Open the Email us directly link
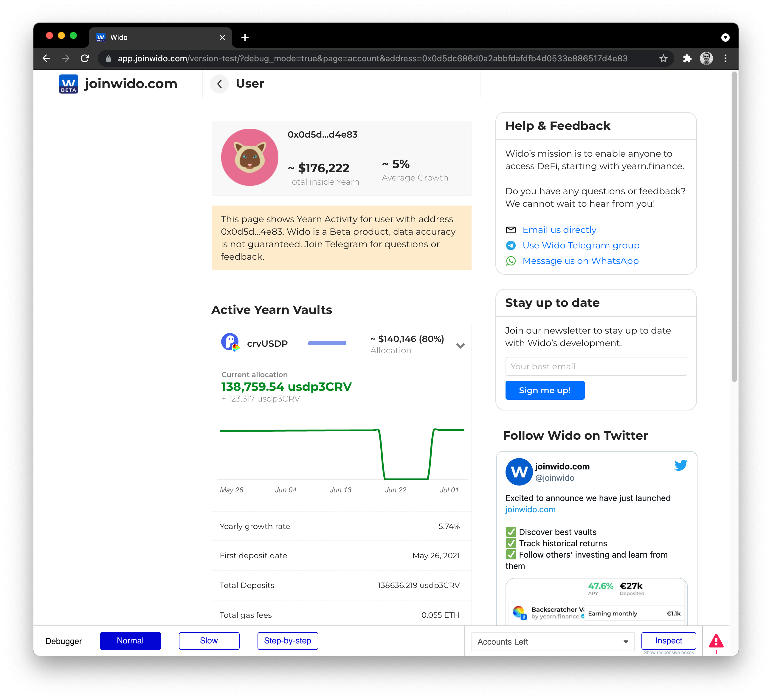The width and height of the screenshot is (772, 700). (x=559, y=230)
